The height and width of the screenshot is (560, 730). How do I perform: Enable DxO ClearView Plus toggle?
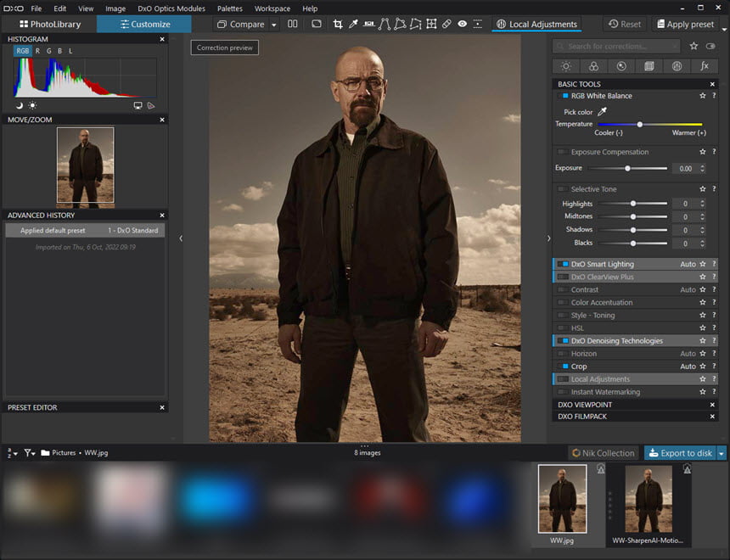click(x=563, y=277)
